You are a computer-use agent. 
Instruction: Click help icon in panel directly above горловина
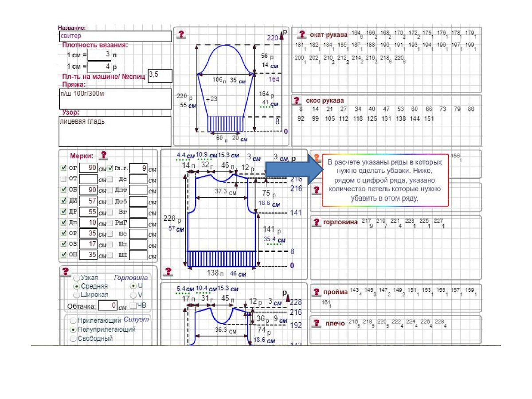tap(316, 190)
